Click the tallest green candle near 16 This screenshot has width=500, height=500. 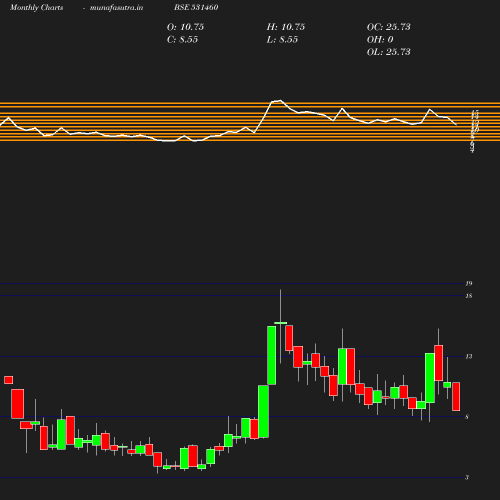[272, 355]
